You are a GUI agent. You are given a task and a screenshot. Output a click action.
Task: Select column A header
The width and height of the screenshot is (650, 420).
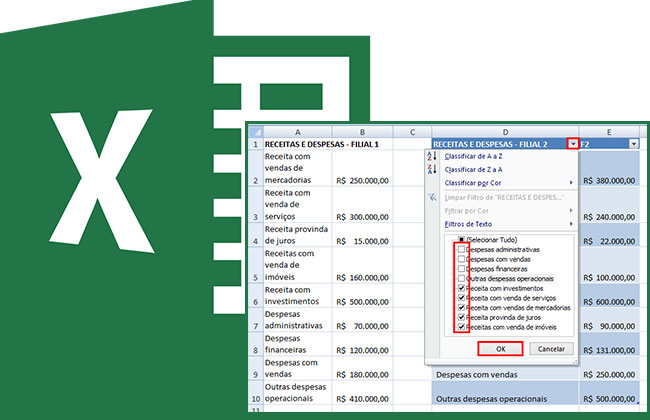[x=298, y=132]
